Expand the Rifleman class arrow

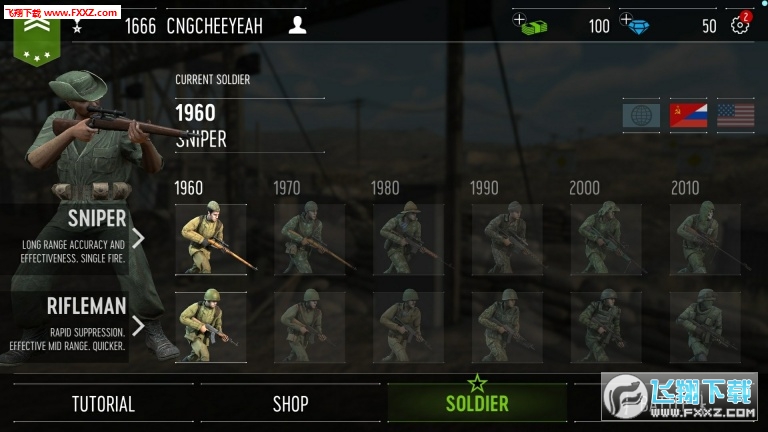click(139, 326)
